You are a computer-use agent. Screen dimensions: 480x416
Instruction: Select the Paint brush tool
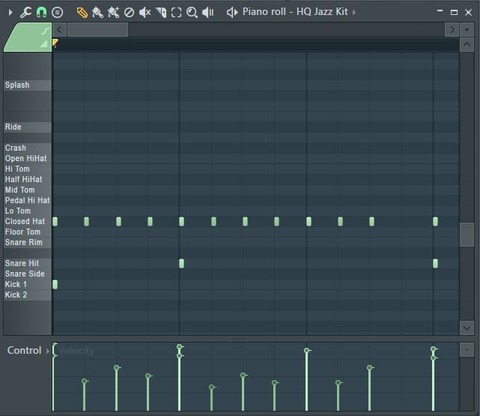(x=98, y=13)
